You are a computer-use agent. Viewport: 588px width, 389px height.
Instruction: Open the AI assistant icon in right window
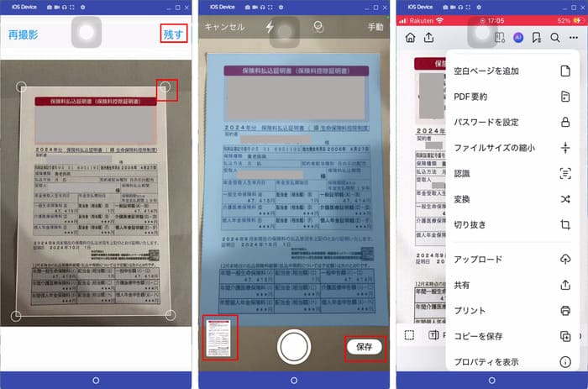pos(518,38)
